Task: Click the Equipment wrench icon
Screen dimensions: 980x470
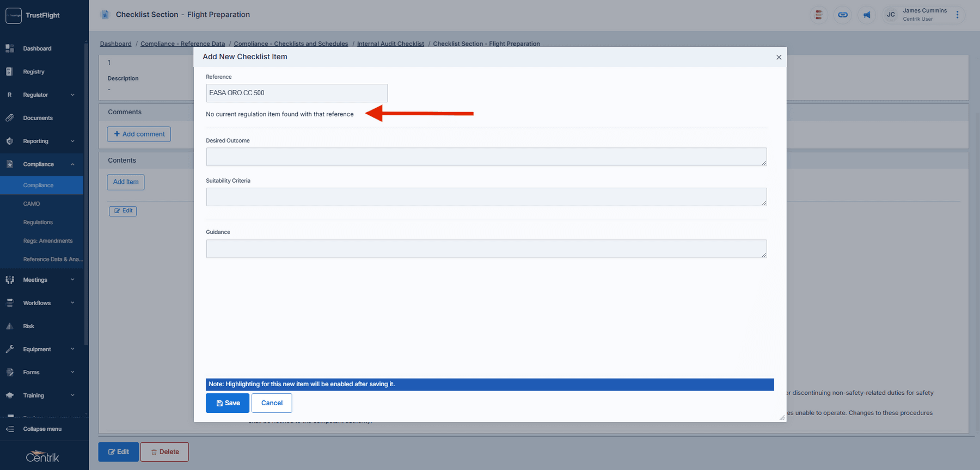Action: [9, 349]
